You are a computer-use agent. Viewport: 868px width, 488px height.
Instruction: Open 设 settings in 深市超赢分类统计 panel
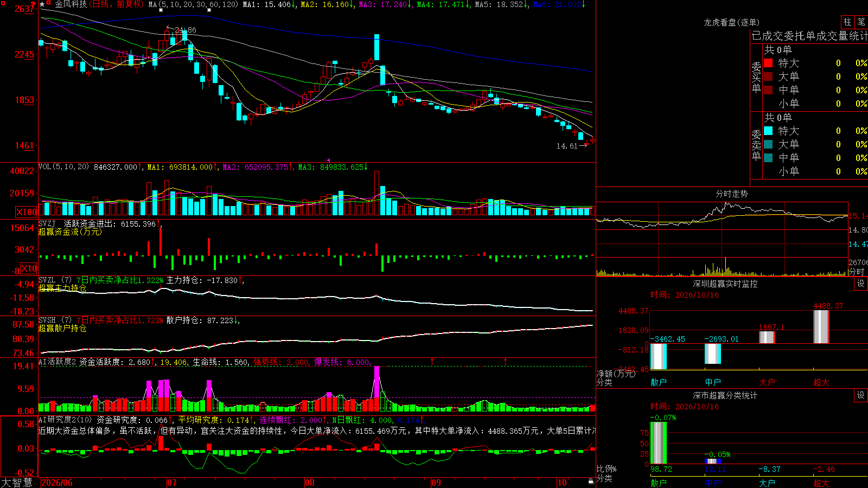tap(861, 395)
